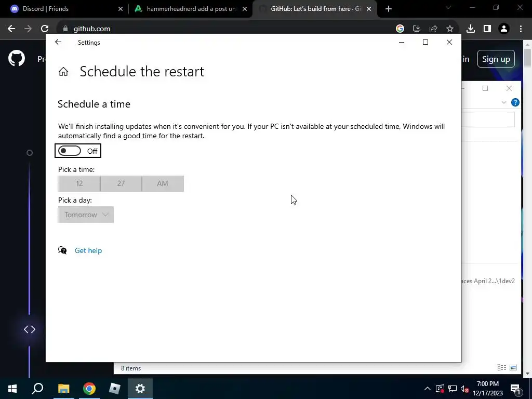The image size is (532, 399).
Task: Click the browser page vertical scrollbar
Action: pyautogui.click(x=527, y=58)
